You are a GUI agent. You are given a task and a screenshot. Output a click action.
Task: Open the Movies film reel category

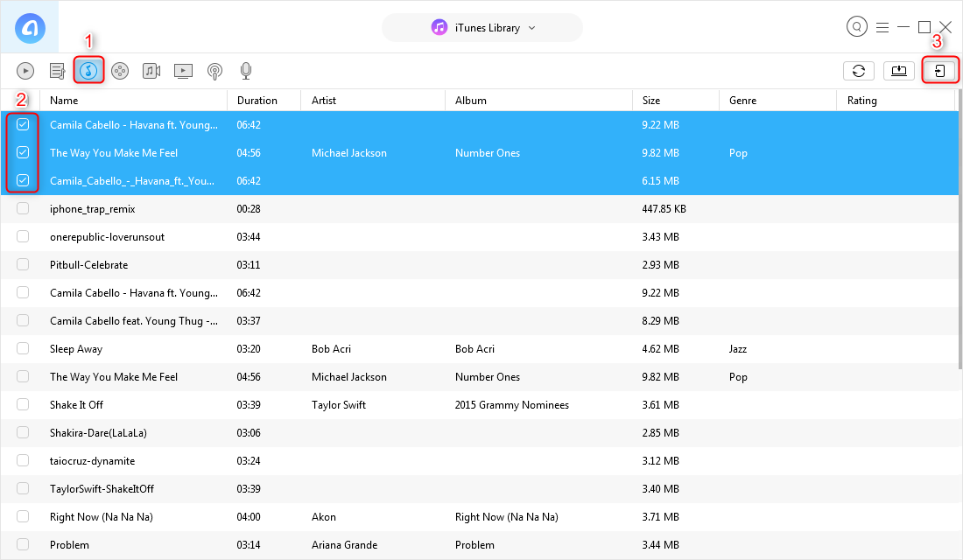click(120, 71)
